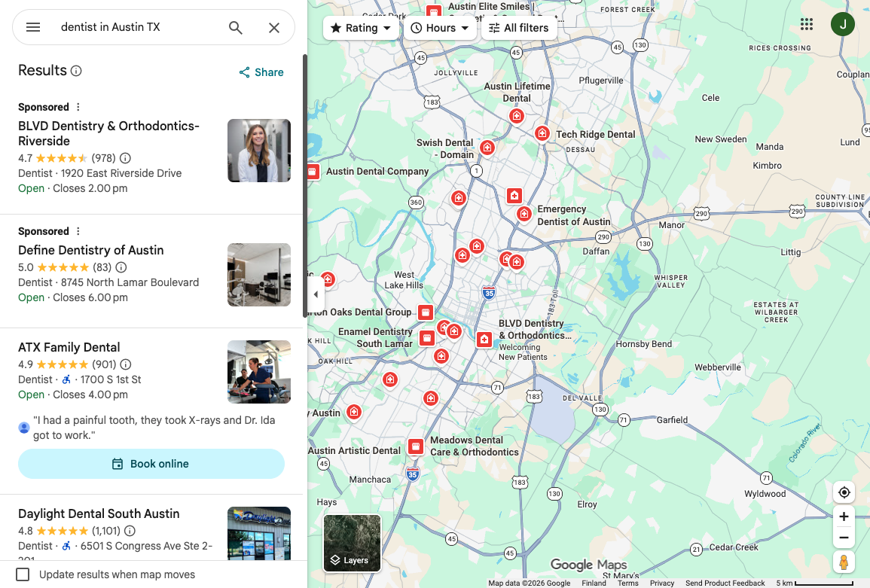870x588 pixels.
Task: Open the Terms link in map footer
Action: [628, 583]
